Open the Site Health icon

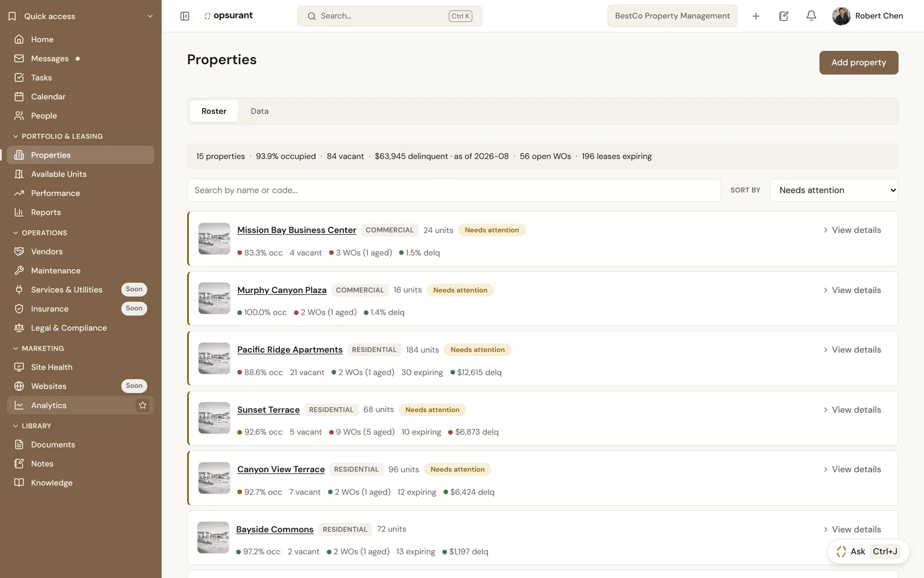coord(19,367)
